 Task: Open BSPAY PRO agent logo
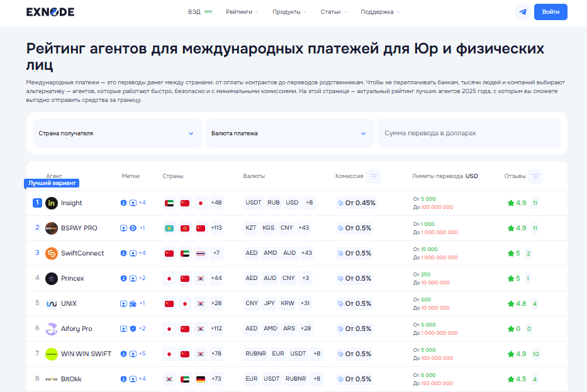click(x=52, y=228)
